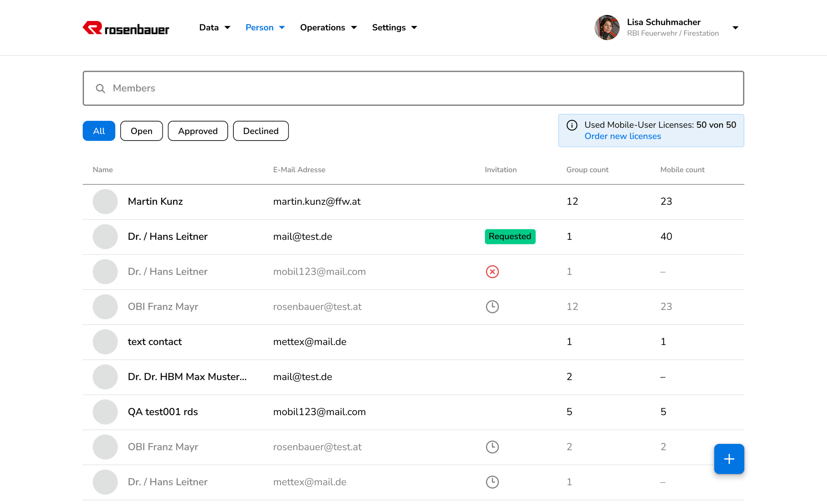Image resolution: width=827 pixels, height=504 pixels.
Task: Click Lisa Schuhmacher's profile photo
Action: click(x=607, y=27)
